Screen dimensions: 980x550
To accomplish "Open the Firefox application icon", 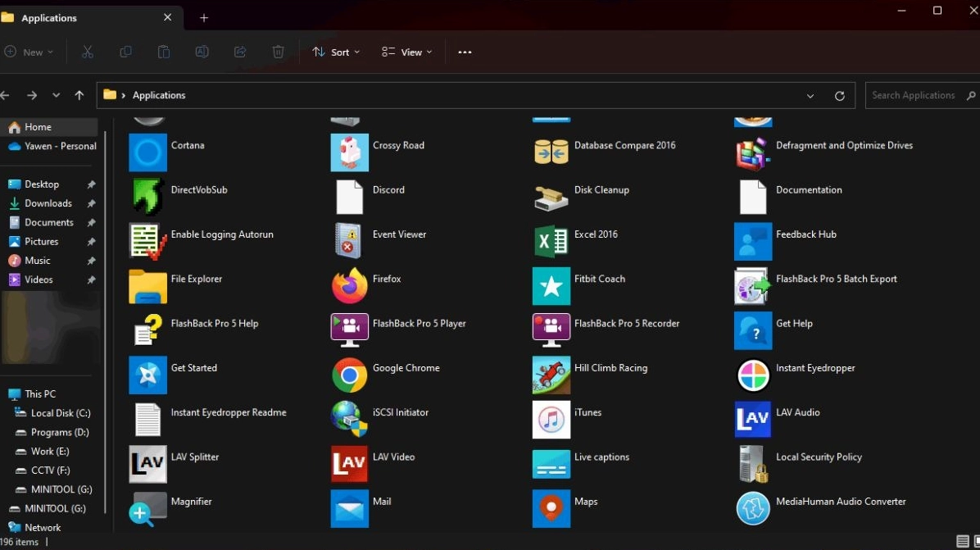I will point(350,286).
